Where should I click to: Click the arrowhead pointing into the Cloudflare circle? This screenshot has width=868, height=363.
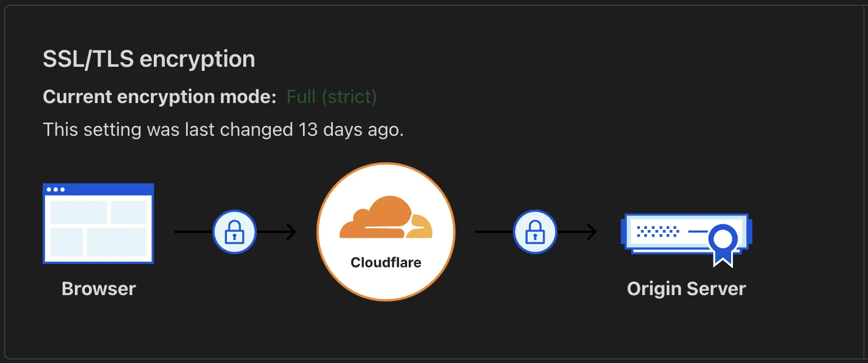(291, 232)
